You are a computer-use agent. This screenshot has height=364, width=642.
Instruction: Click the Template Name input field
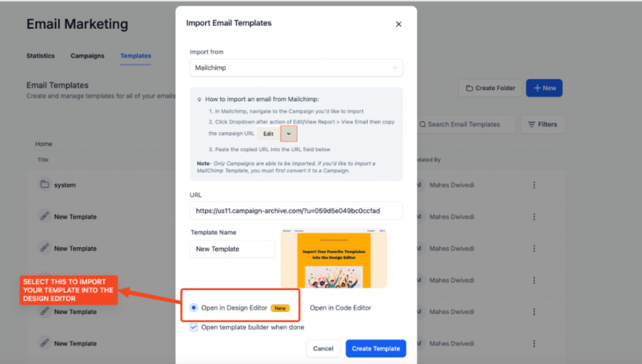pos(232,249)
